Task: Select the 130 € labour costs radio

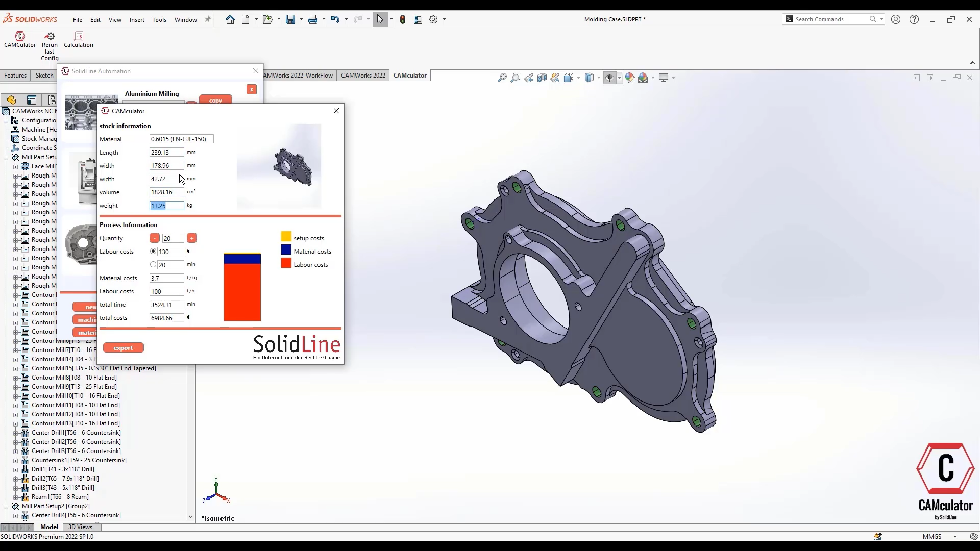Action: tap(153, 252)
